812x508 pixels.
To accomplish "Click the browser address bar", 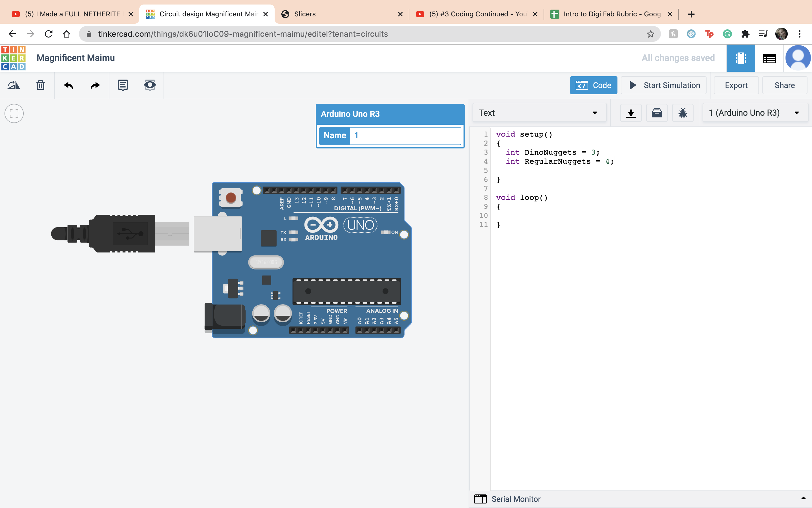I will [369, 34].
